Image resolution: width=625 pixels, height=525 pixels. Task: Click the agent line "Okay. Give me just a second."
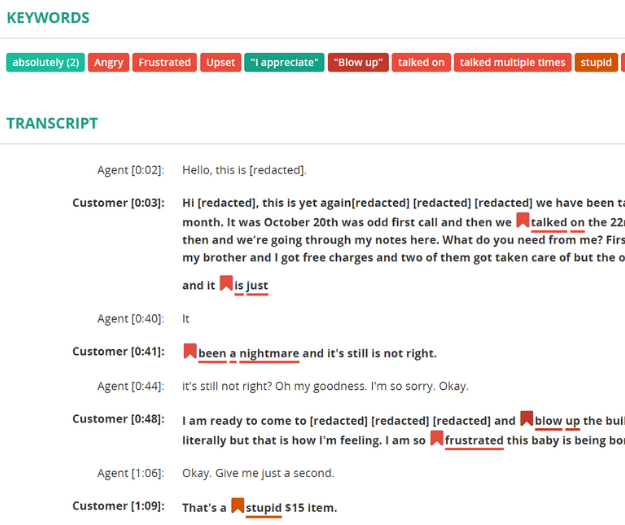pos(258,473)
